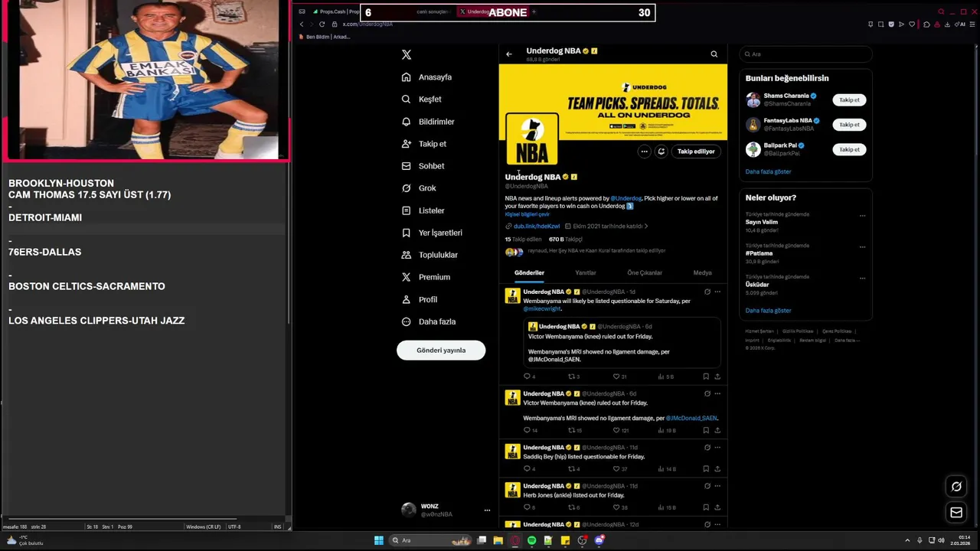Open Grok circle icon at bottom right
980x551 pixels.
956,487
